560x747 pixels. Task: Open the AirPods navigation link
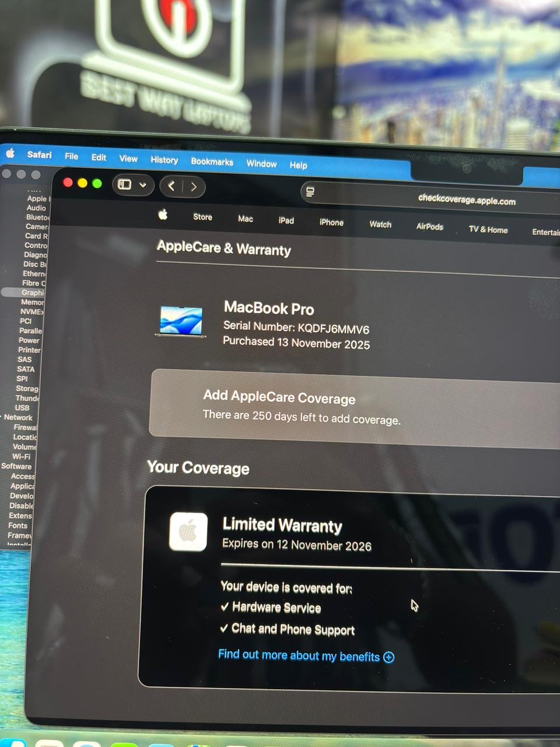pyautogui.click(x=429, y=226)
